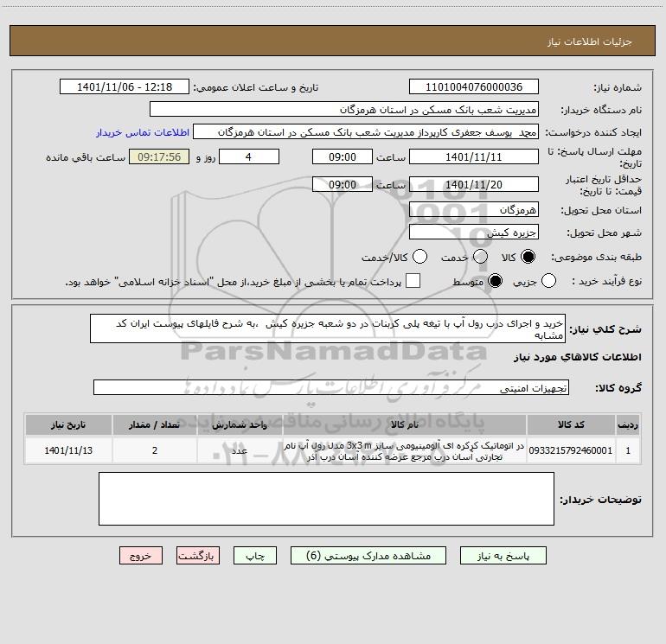Click the تعداد / مقدار column header
The height and width of the screenshot is (644, 666).
tap(155, 424)
